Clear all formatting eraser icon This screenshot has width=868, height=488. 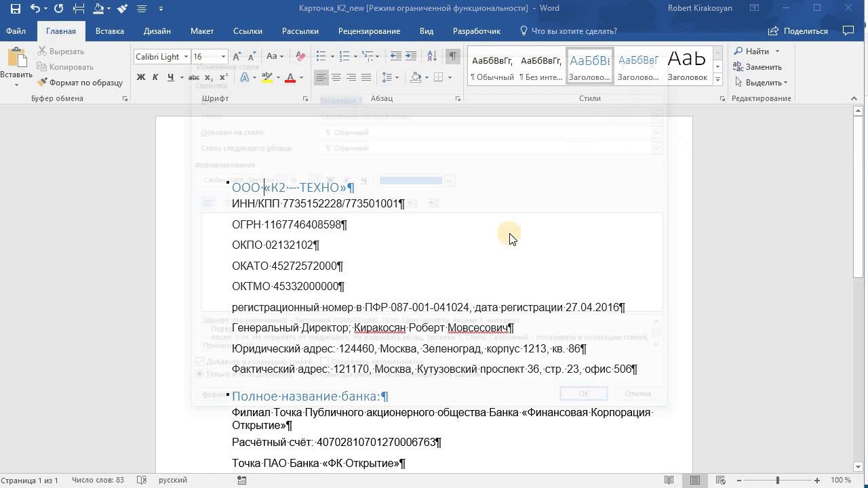pos(301,57)
